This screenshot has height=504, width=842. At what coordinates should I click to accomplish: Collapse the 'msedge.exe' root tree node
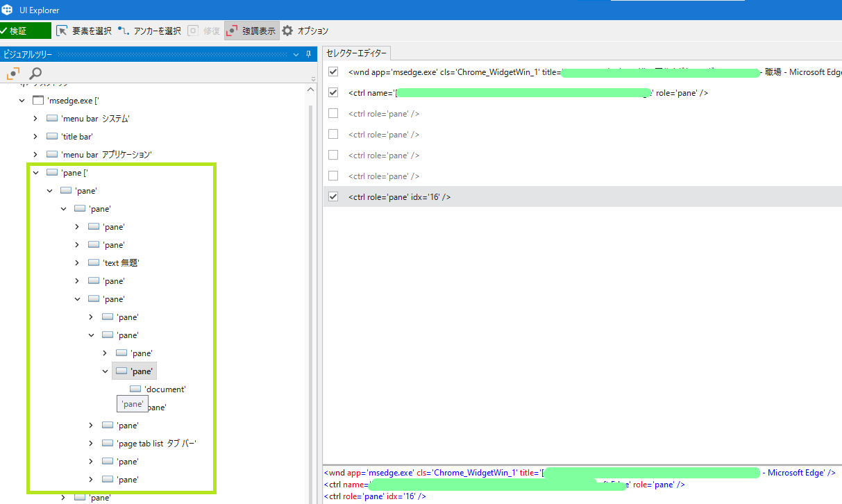(22, 101)
